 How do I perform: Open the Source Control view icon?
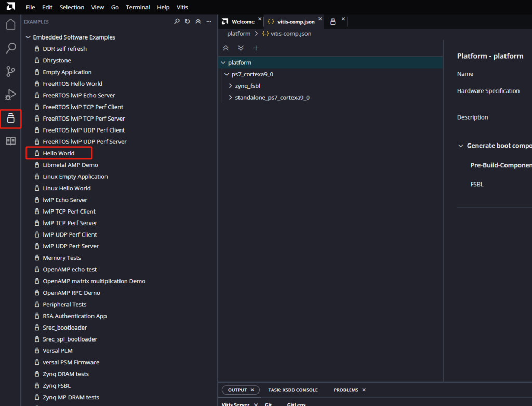coord(11,71)
